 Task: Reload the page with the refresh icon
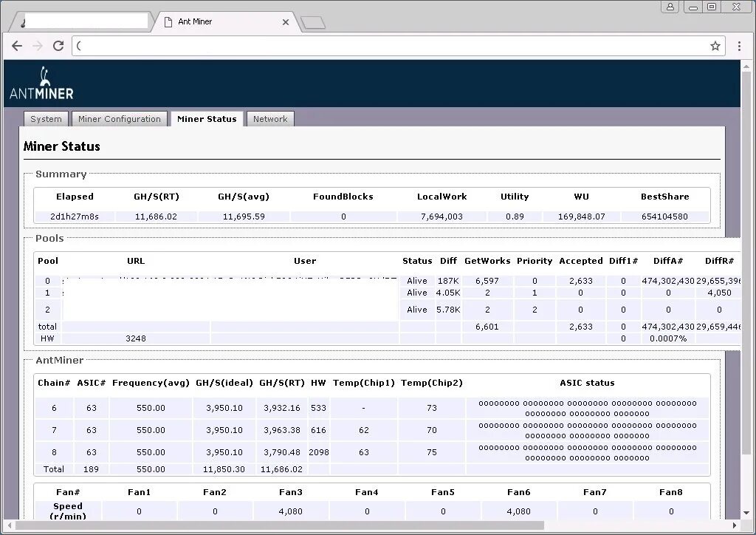coord(58,46)
